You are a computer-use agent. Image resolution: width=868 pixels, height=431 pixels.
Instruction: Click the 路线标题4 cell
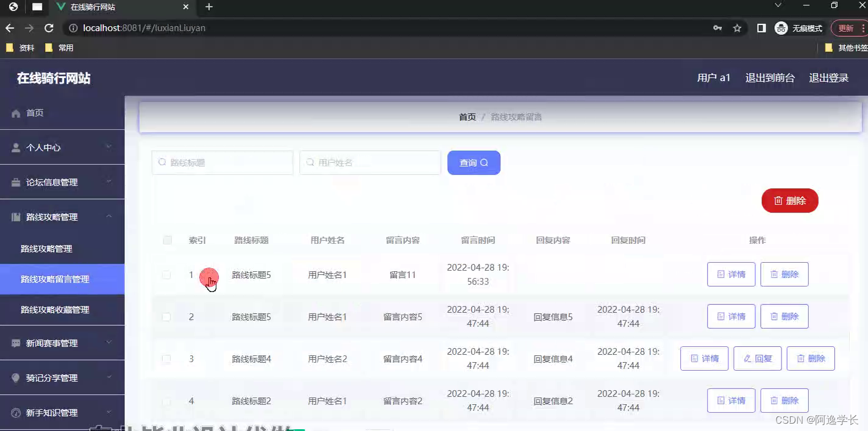click(x=252, y=359)
